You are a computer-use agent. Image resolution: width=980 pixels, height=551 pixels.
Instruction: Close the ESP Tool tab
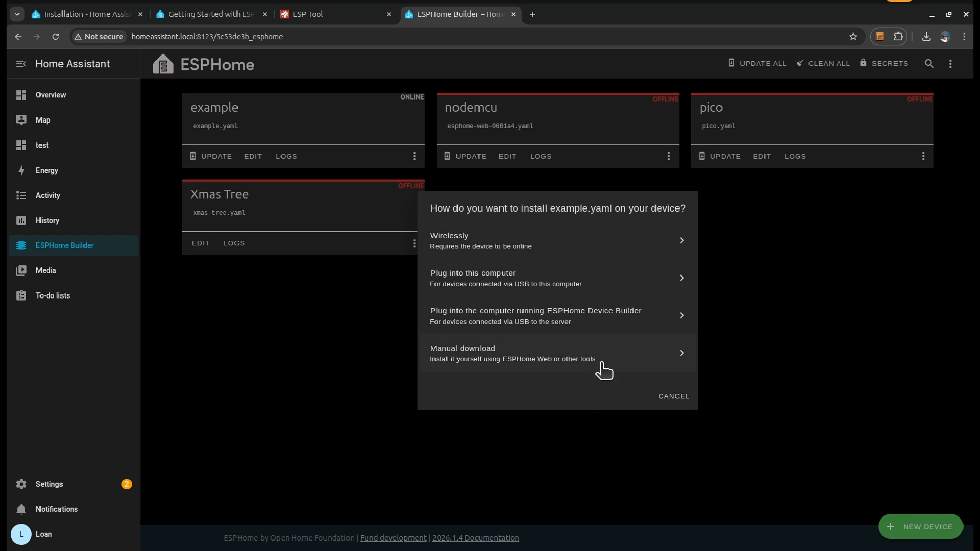click(389, 14)
